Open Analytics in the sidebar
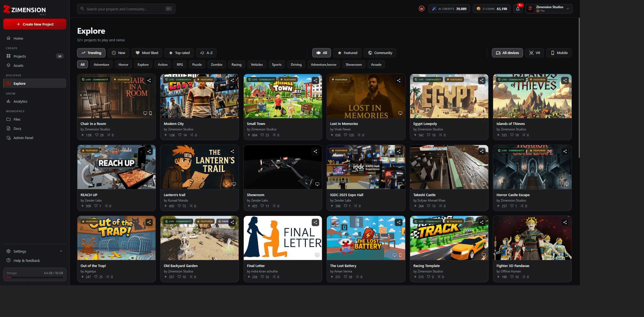Image resolution: width=644 pixels, height=317 pixels. click(35, 101)
